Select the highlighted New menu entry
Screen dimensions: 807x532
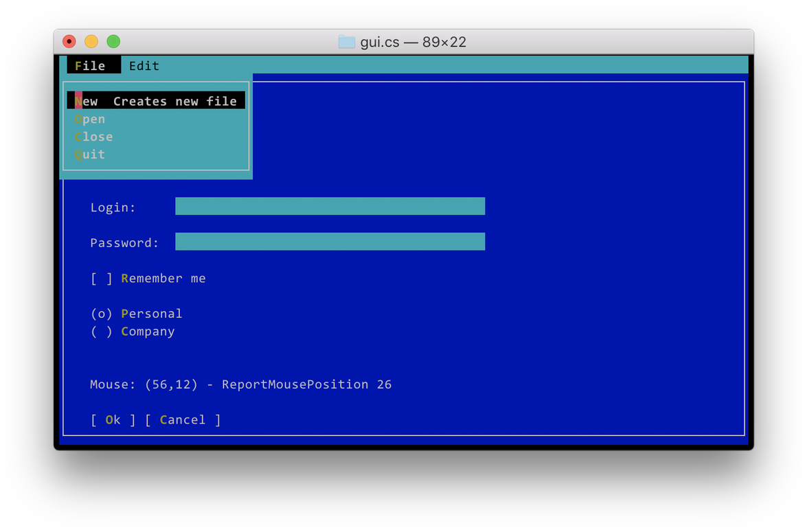tap(156, 101)
